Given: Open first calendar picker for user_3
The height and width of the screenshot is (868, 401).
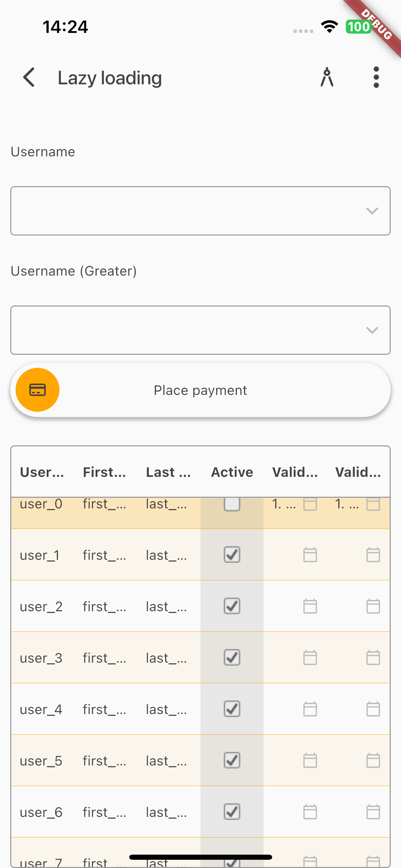Looking at the screenshot, I should tap(310, 658).
